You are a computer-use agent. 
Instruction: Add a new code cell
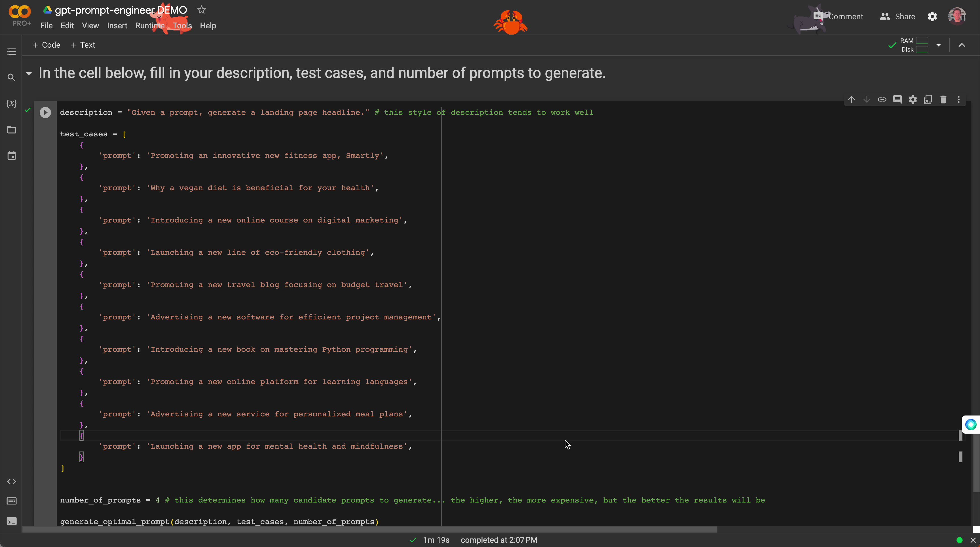point(46,45)
